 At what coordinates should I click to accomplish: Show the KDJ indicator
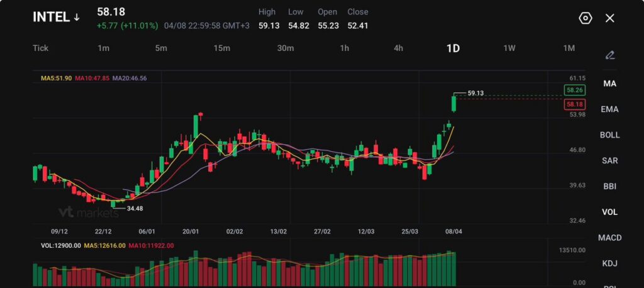(609, 263)
